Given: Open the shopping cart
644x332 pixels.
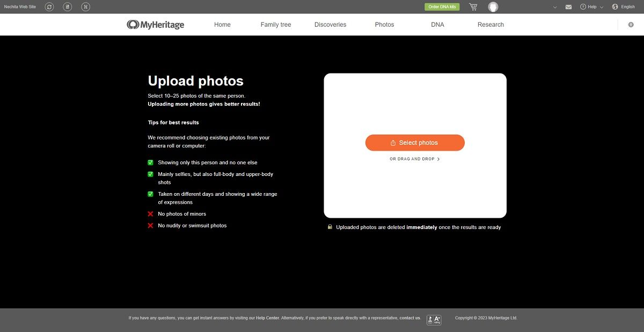Looking at the screenshot, I should point(473,6).
